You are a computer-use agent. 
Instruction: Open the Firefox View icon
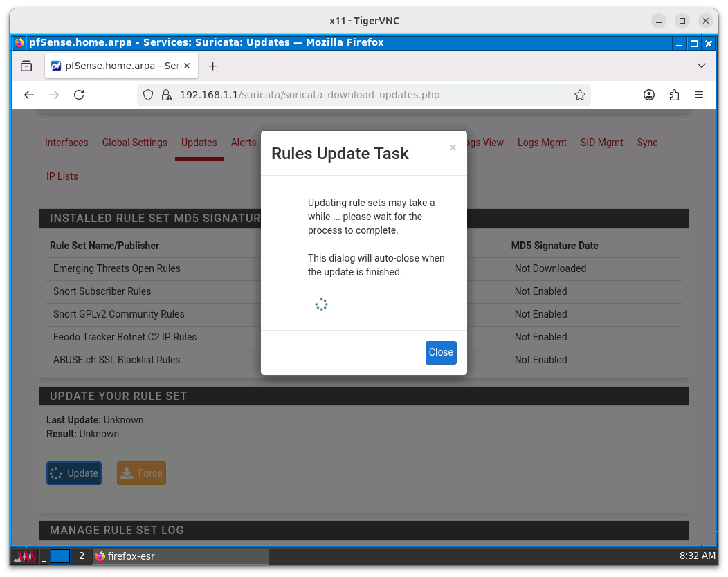click(x=26, y=66)
